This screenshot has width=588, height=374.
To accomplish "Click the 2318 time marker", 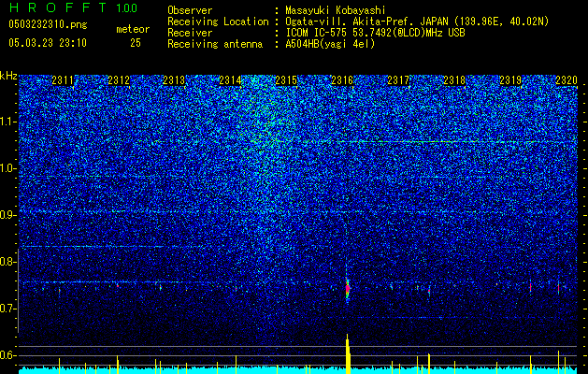I will click(x=454, y=80).
